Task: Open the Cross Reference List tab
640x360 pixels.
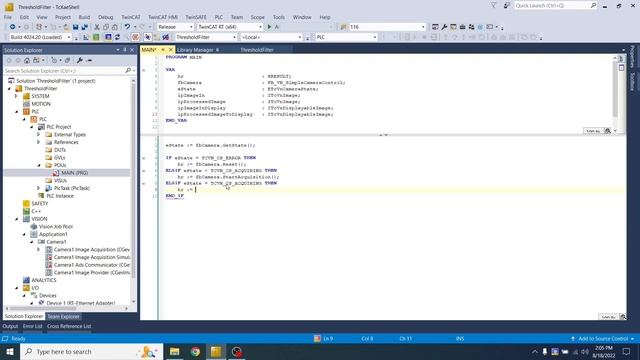Action: (69, 326)
